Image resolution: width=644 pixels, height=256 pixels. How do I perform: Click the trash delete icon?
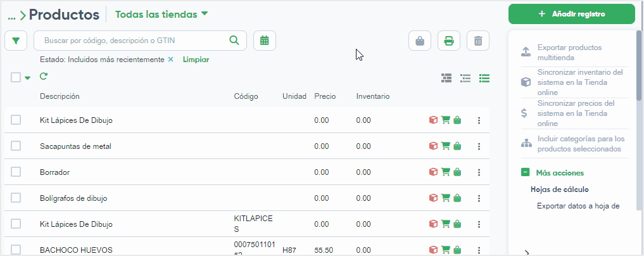coord(478,41)
